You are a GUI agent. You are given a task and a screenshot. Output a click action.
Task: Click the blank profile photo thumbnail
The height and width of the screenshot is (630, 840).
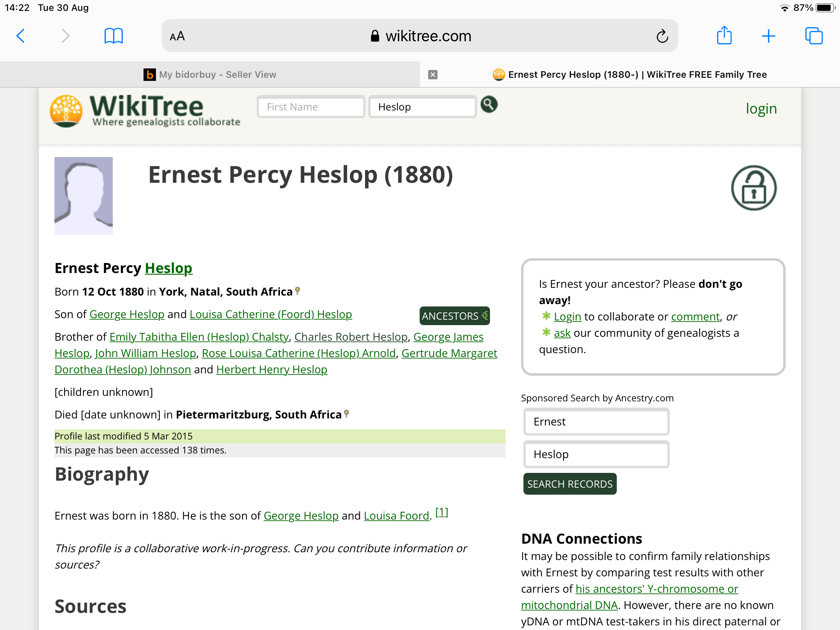click(x=84, y=196)
